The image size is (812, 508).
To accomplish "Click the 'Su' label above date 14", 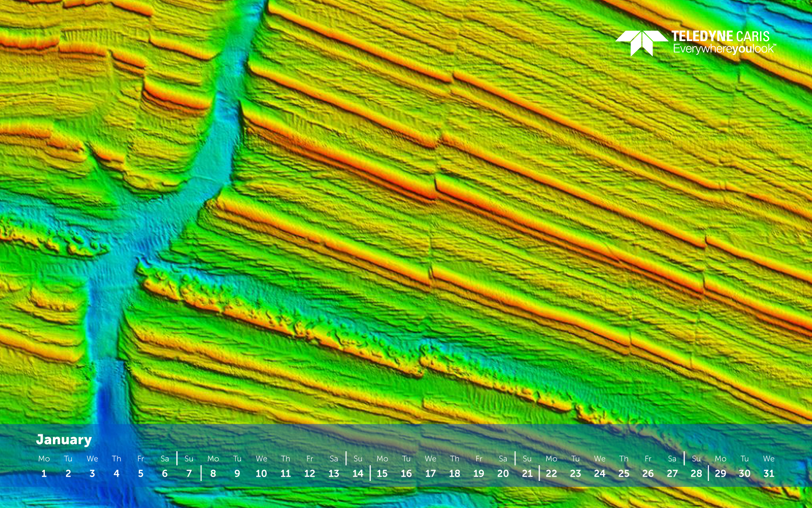I will tap(358, 459).
